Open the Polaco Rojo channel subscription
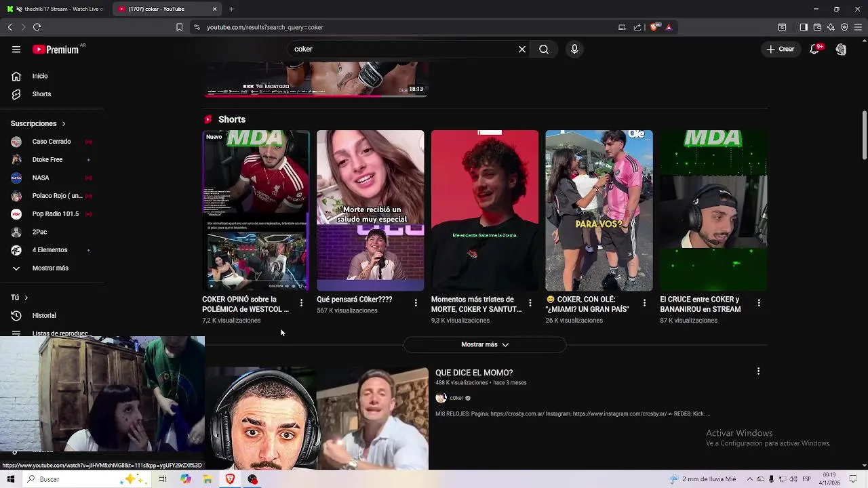The height and width of the screenshot is (488, 868). pos(52,196)
